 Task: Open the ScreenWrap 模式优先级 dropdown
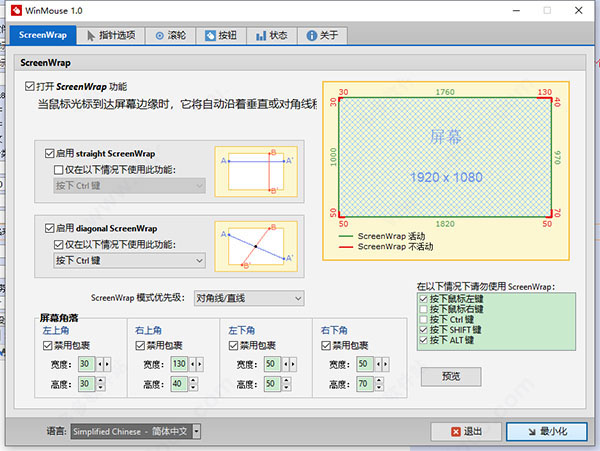(249, 298)
